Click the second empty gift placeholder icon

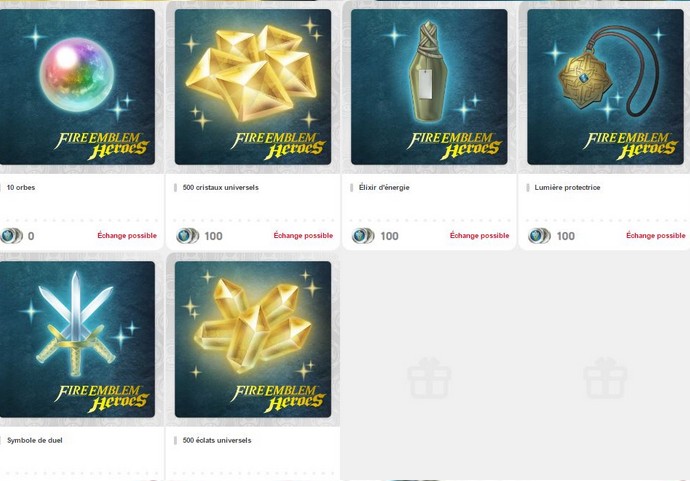pyautogui.click(x=606, y=378)
